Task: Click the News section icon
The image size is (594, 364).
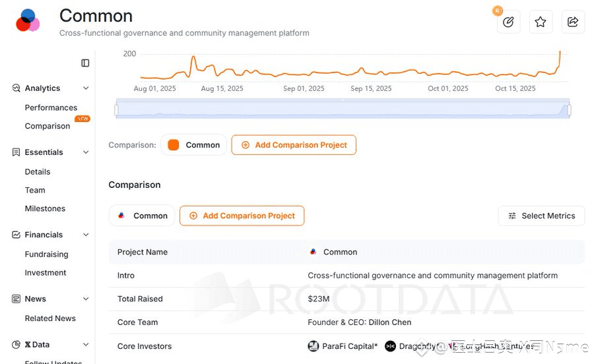Action: point(16,299)
